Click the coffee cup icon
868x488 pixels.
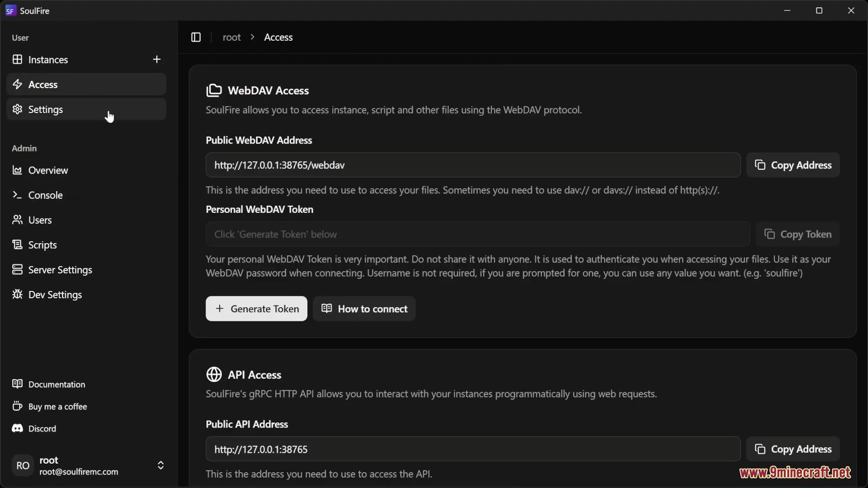click(17, 406)
